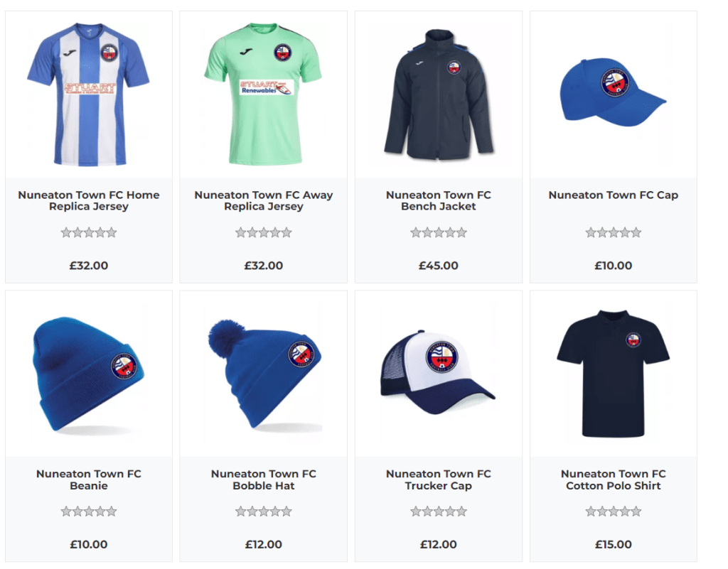Image resolution: width=728 pixels, height=569 pixels.
Task: Follow the Nuneaton Town FC Bobble Hat link
Action: 264,480
